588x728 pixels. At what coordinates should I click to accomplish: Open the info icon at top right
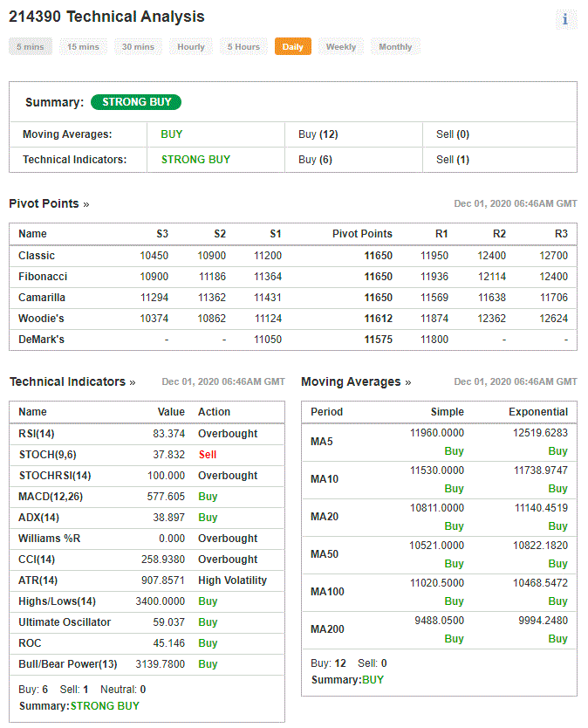tap(565, 19)
